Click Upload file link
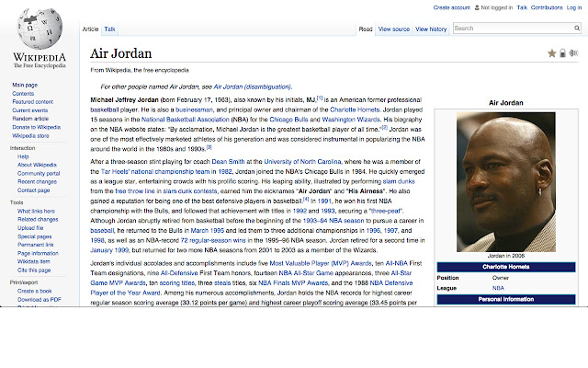The image size is (588, 368). pos(30,228)
